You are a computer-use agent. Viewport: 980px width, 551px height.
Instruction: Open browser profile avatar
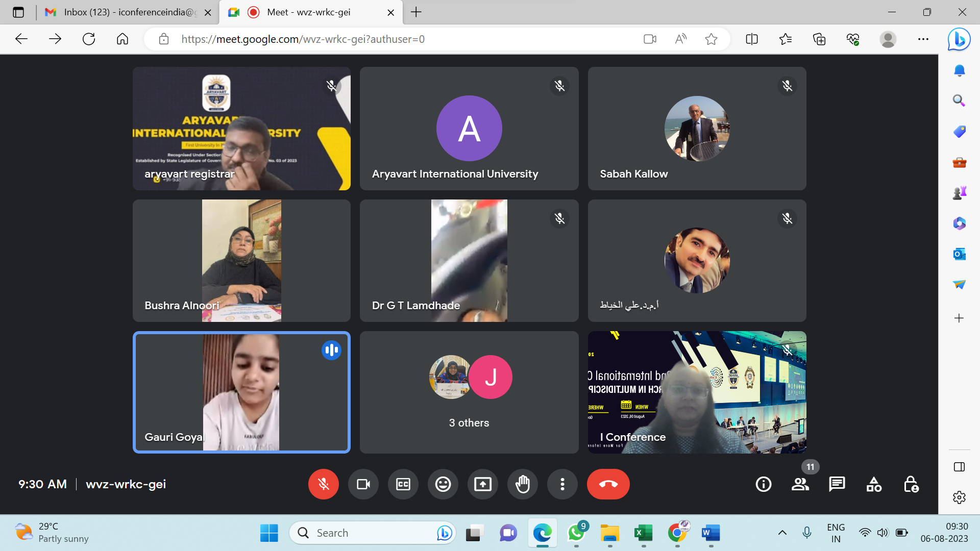tap(888, 39)
